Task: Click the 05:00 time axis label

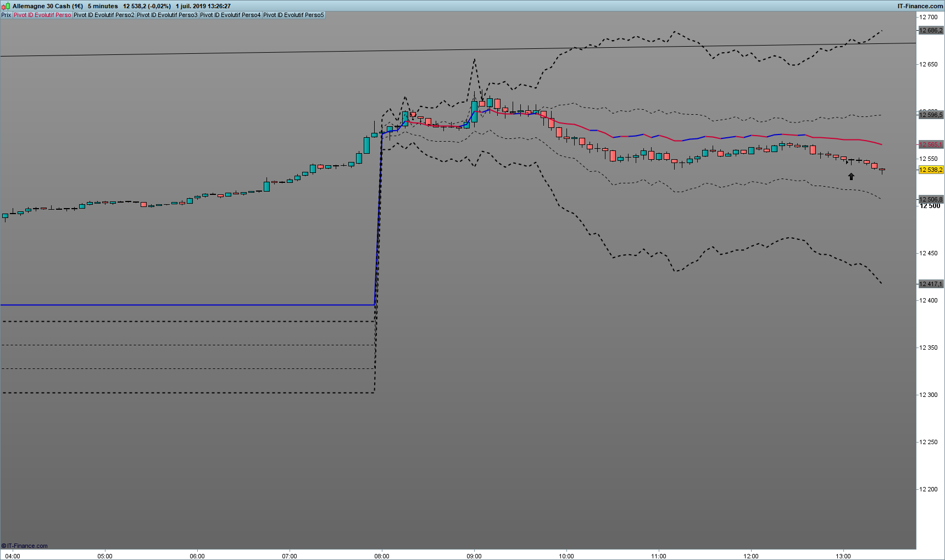Action: click(x=105, y=556)
